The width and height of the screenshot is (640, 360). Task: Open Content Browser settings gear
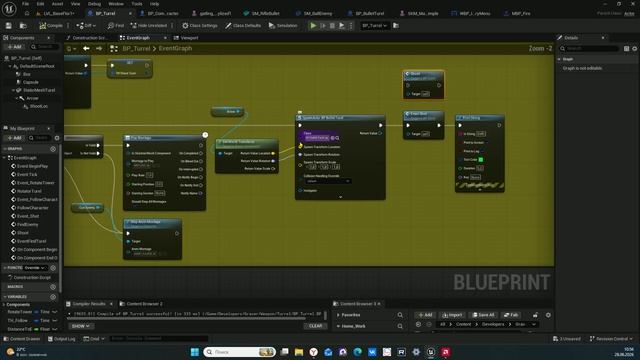click(548, 315)
